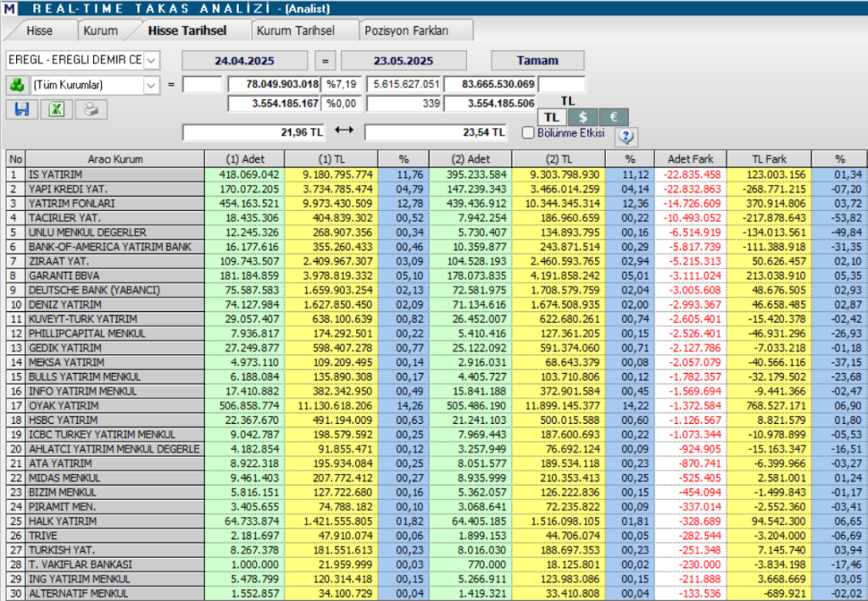Open help with the question mark icon
Image resolution: width=868 pixels, height=601 pixels.
point(627,136)
